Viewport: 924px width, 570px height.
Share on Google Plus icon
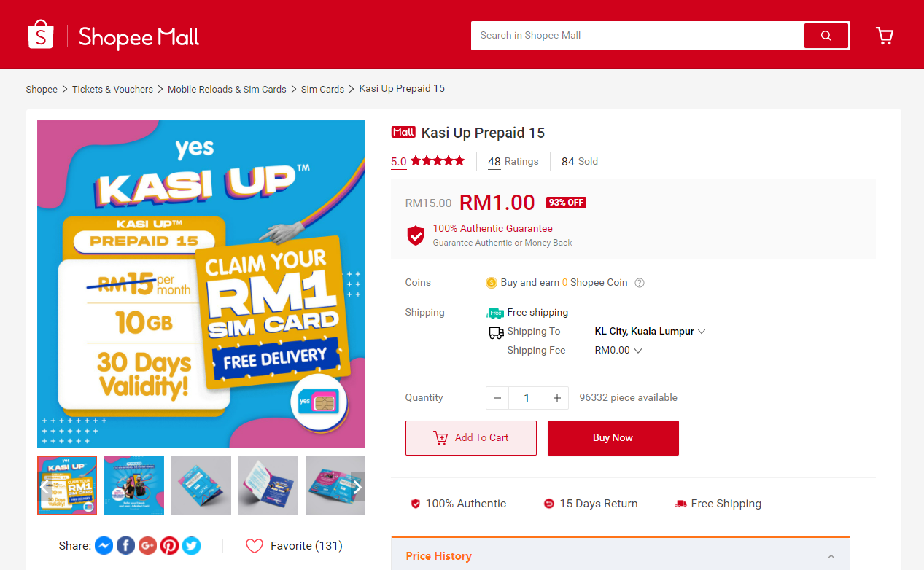click(148, 545)
